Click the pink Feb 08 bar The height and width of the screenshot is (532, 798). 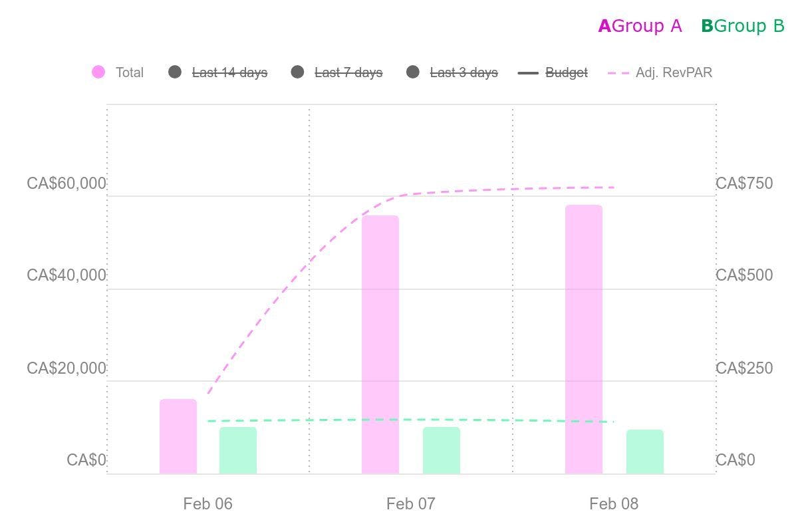pyautogui.click(x=584, y=339)
